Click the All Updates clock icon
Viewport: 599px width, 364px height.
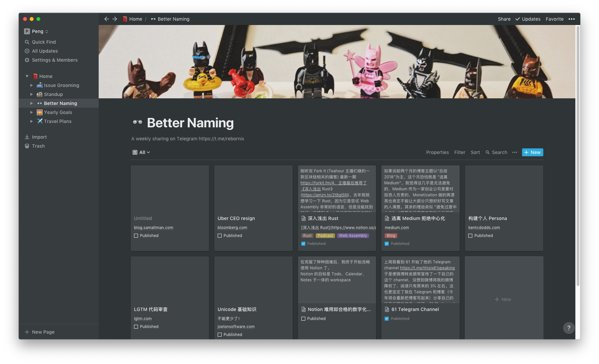[27, 51]
